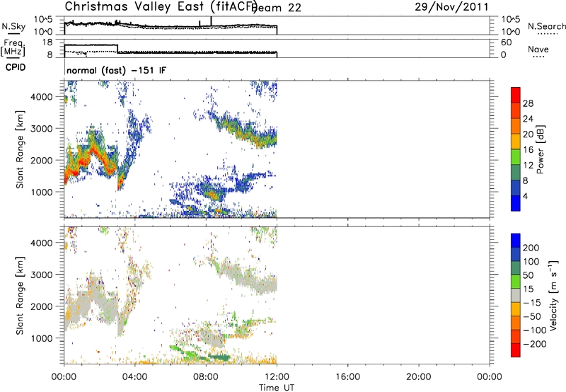This screenshot has width=566, height=392.
Task: Click the 'Time UT' axis title
Action: [277, 387]
